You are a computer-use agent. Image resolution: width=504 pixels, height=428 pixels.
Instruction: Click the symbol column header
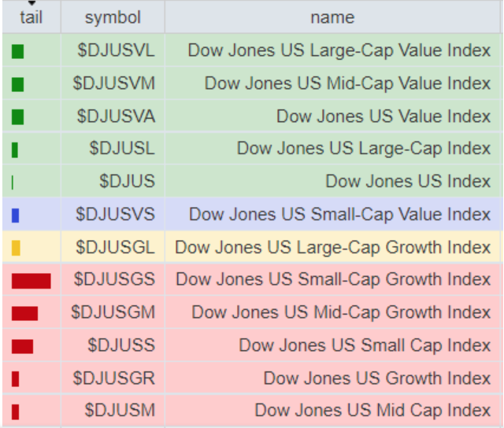[x=113, y=17]
